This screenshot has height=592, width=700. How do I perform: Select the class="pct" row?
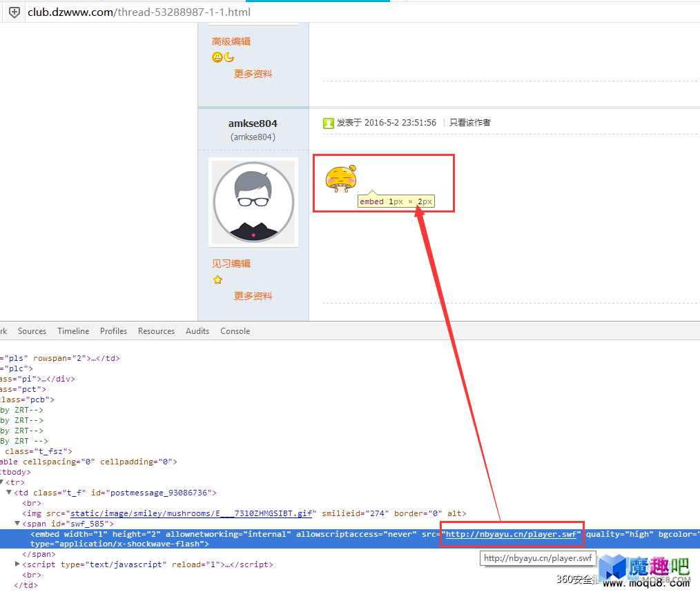[x=23, y=389]
